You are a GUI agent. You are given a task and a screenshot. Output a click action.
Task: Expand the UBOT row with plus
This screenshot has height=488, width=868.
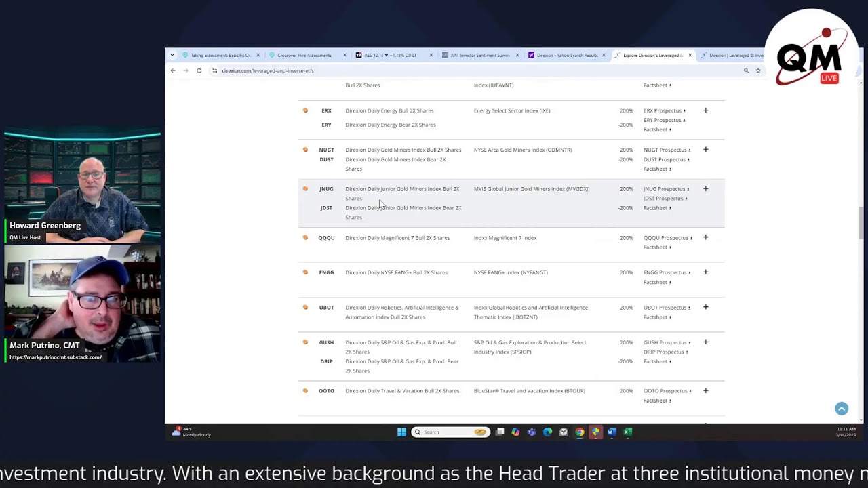pyautogui.click(x=705, y=307)
